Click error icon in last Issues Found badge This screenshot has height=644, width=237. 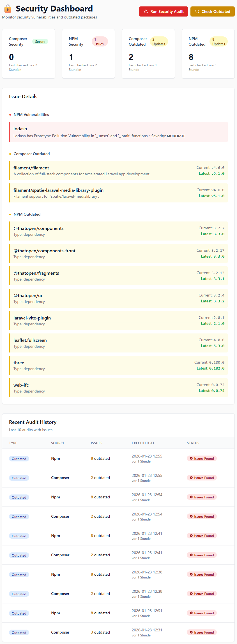(x=191, y=632)
